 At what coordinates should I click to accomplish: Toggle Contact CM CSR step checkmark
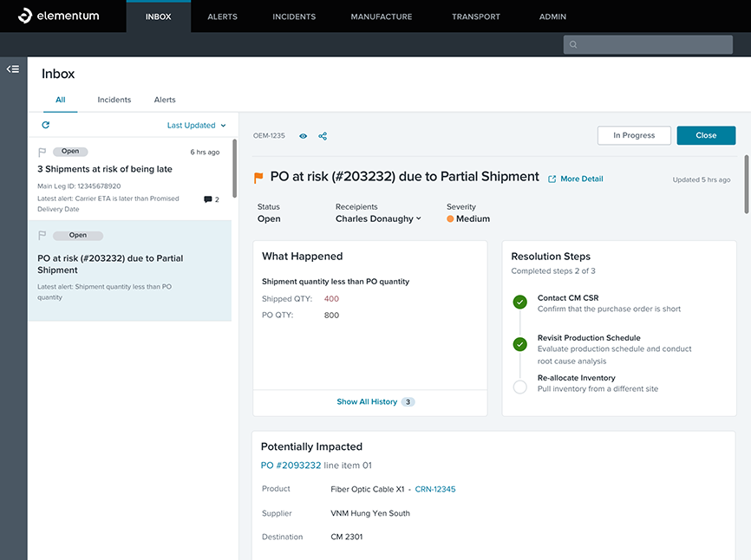(x=520, y=302)
